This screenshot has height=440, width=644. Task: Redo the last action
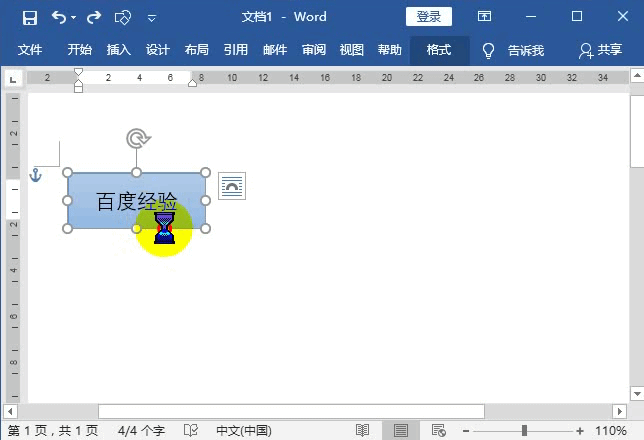click(x=94, y=17)
